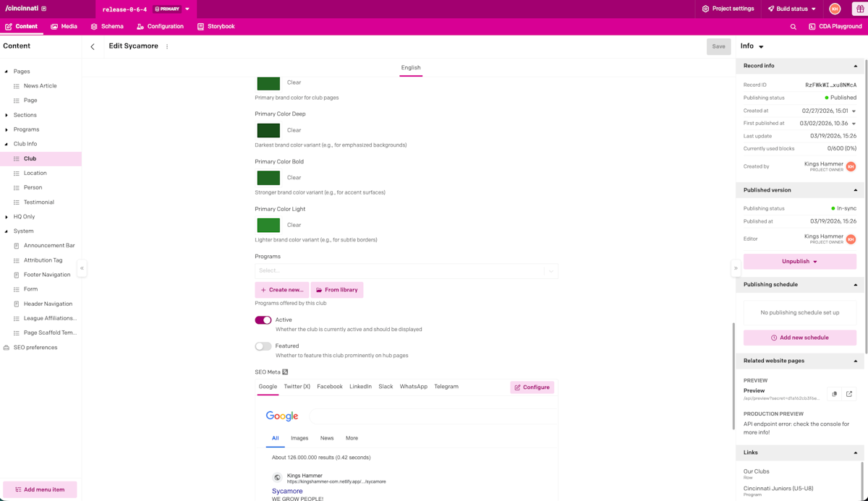Image resolution: width=868 pixels, height=501 pixels.
Task: Click the SEO preferences icon in the sidebar
Action: tap(7, 348)
